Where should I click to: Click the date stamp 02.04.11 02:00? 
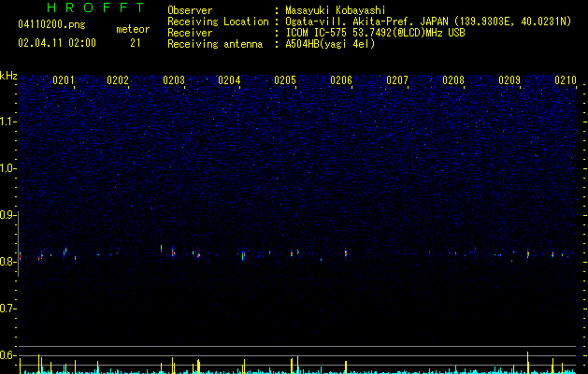(x=57, y=43)
